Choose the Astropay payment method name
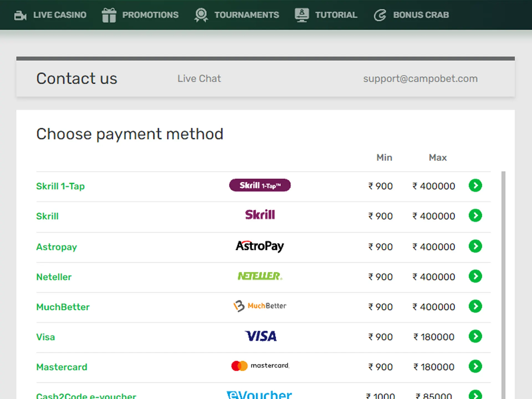The height and width of the screenshot is (399, 532). pyautogui.click(x=57, y=247)
